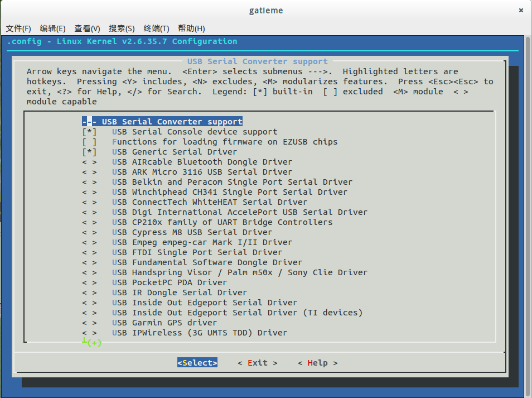Select USB Cypress M8 USB Serial Driver

click(192, 232)
